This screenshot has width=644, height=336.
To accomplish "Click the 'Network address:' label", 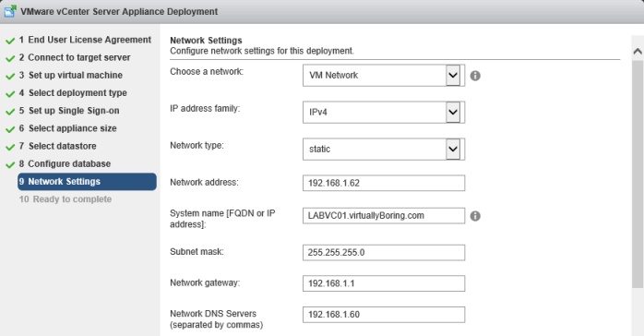I will click(x=204, y=182).
